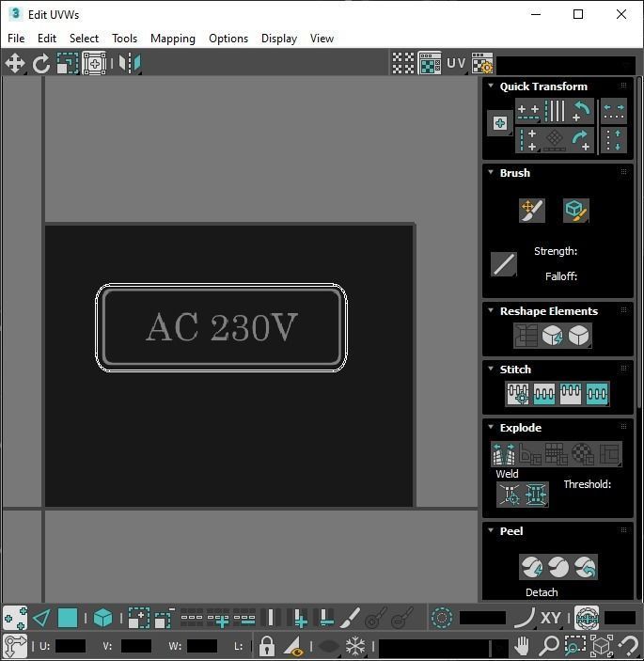Click the Mirror Horizontal tool
This screenshot has width=644, height=661.
tap(130, 63)
